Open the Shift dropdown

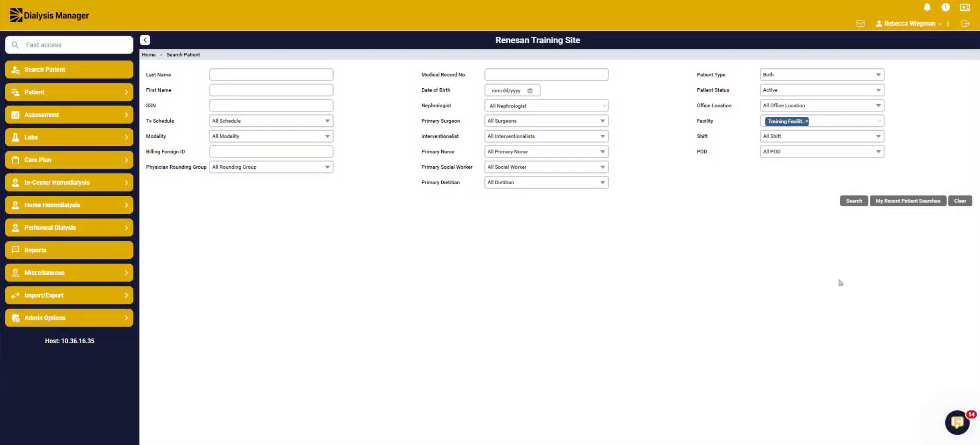822,136
